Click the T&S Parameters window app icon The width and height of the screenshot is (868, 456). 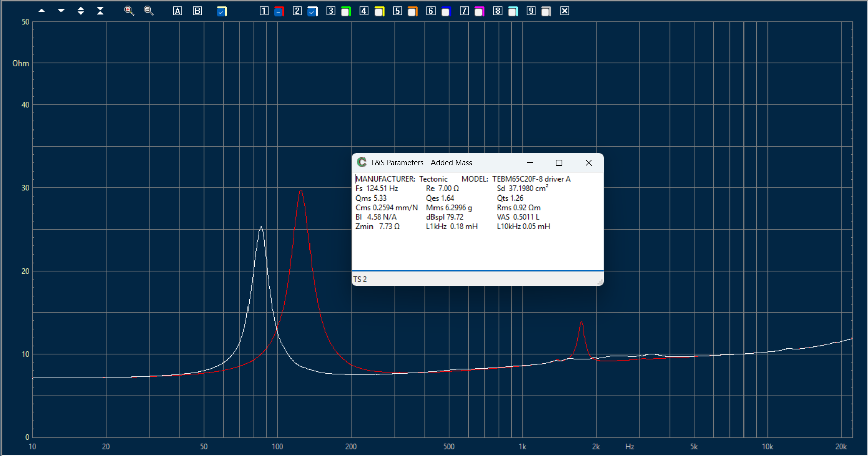(361, 162)
